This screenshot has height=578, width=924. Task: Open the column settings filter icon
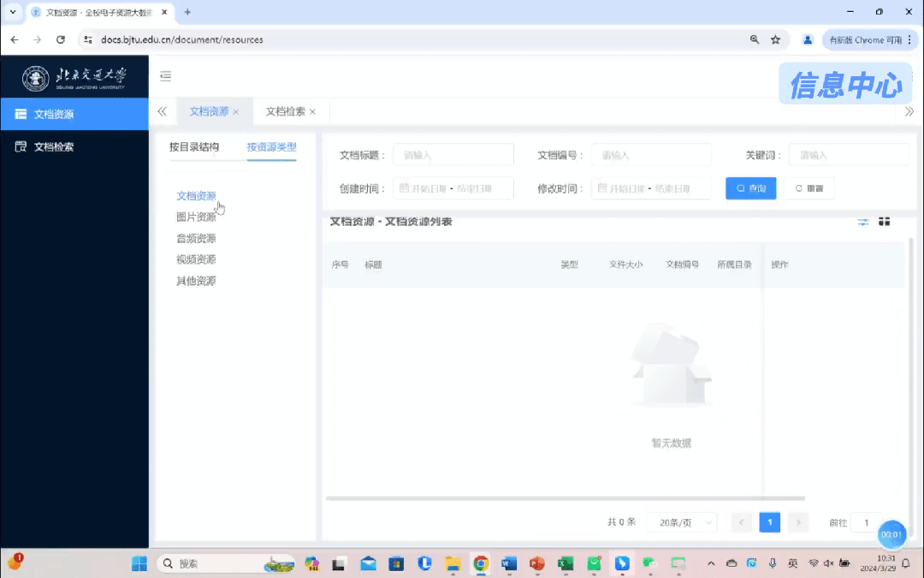(863, 222)
